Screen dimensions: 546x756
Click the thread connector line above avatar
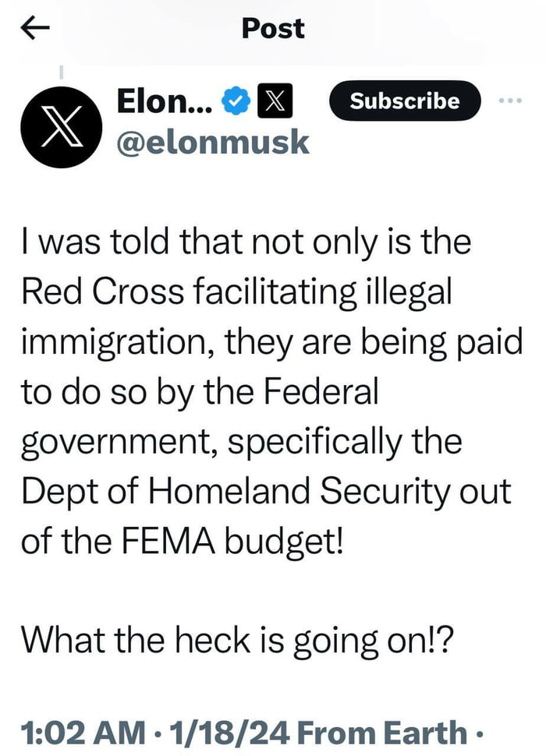coord(61,74)
